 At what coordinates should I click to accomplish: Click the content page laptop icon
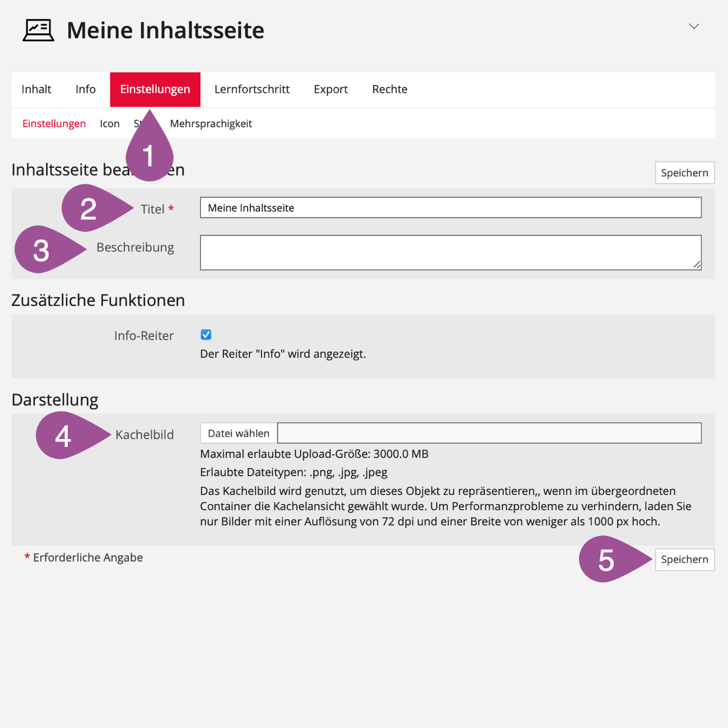[38, 30]
